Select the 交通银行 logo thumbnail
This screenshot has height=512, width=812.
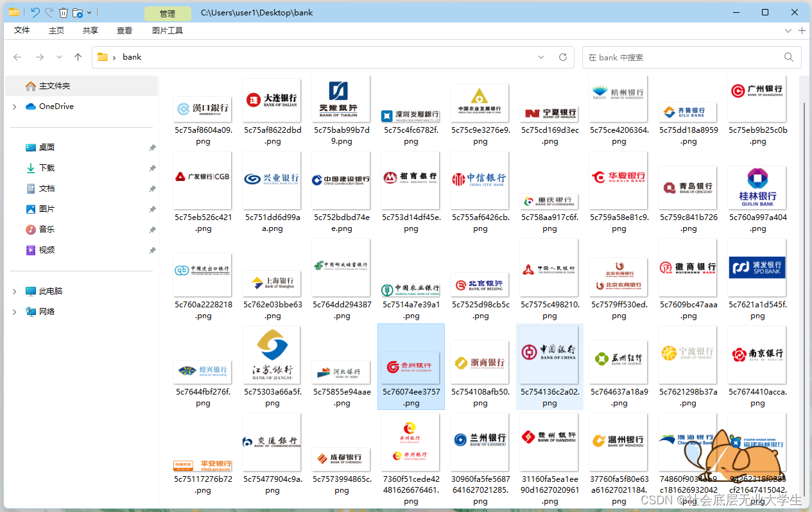click(x=272, y=442)
